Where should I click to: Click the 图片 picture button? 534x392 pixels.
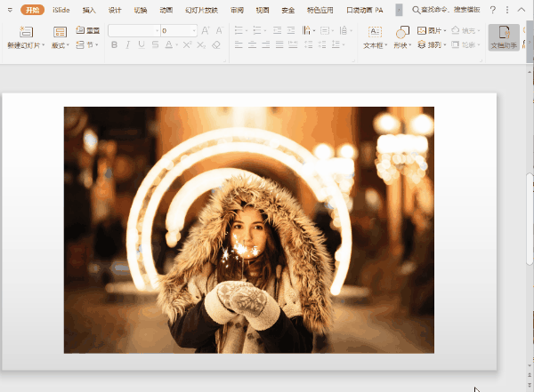[431, 30]
